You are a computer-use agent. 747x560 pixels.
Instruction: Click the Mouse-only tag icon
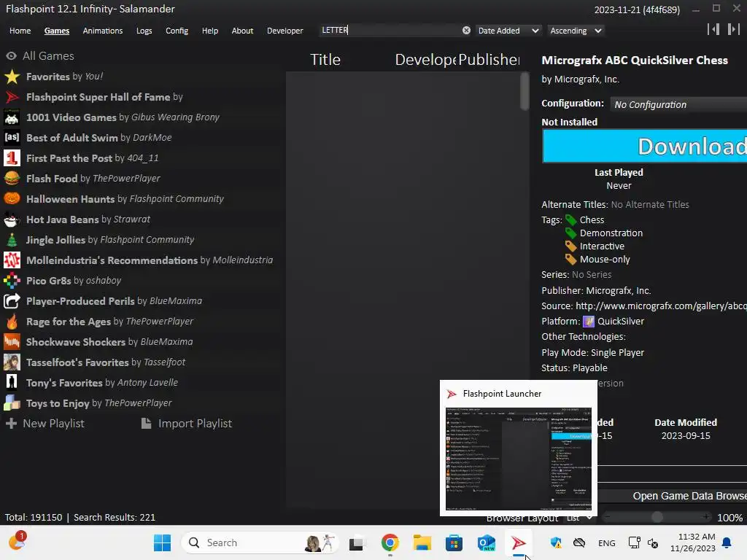coord(570,260)
